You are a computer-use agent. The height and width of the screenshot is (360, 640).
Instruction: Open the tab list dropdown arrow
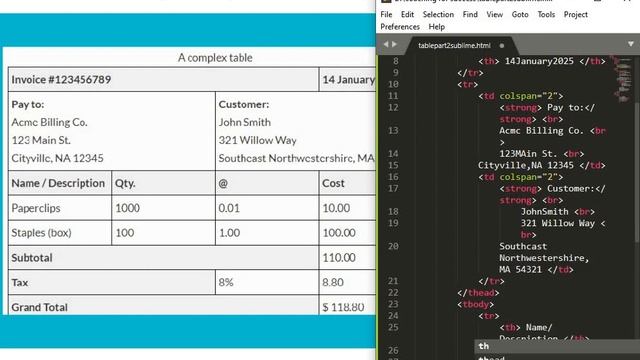631,44
